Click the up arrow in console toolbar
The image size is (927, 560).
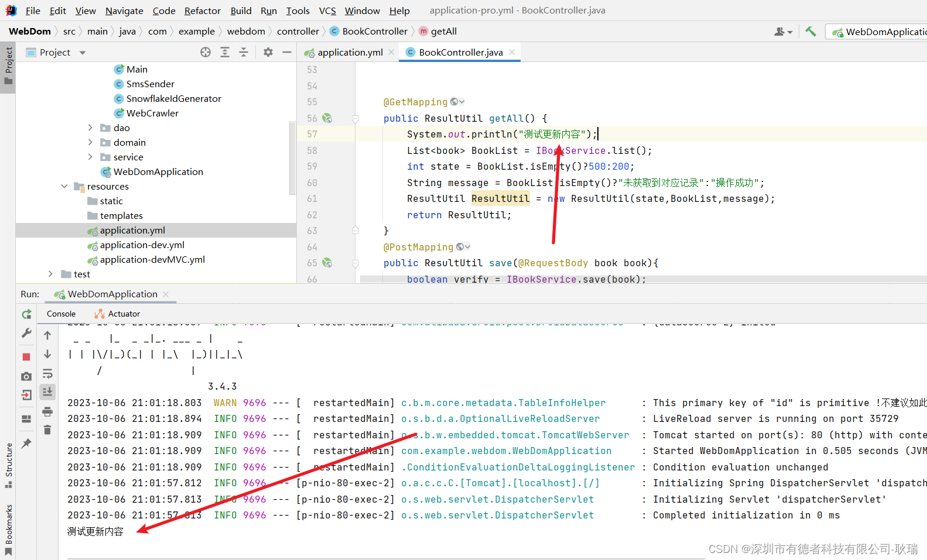47,335
